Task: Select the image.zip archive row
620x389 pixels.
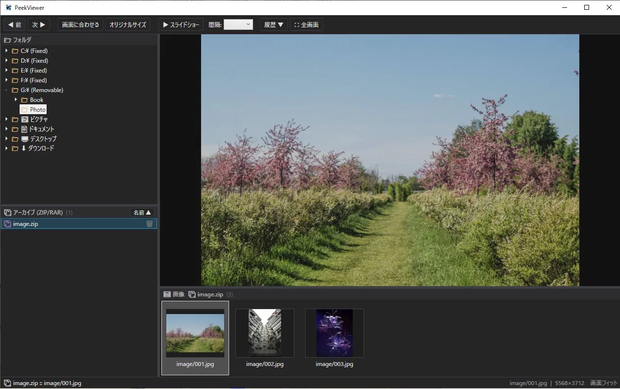Action: tap(79, 224)
